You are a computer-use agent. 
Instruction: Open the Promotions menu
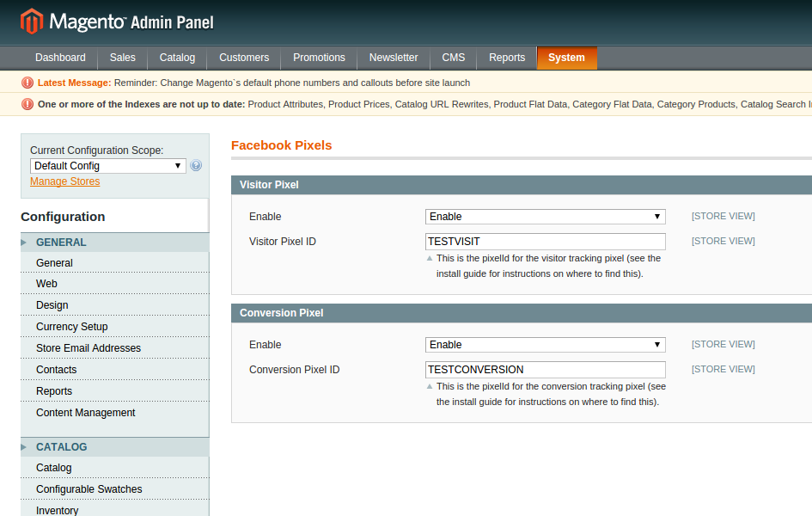tap(319, 58)
